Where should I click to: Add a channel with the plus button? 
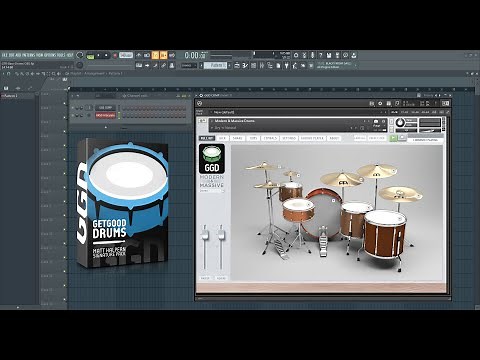[106, 127]
